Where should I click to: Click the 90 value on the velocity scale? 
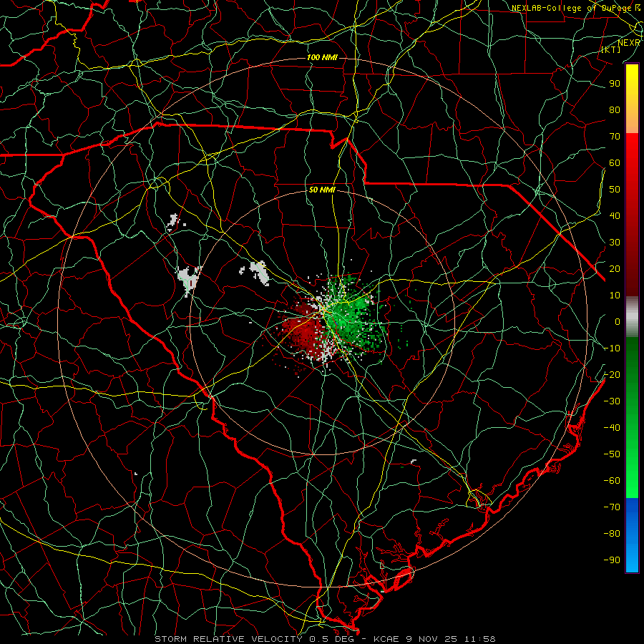(615, 84)
